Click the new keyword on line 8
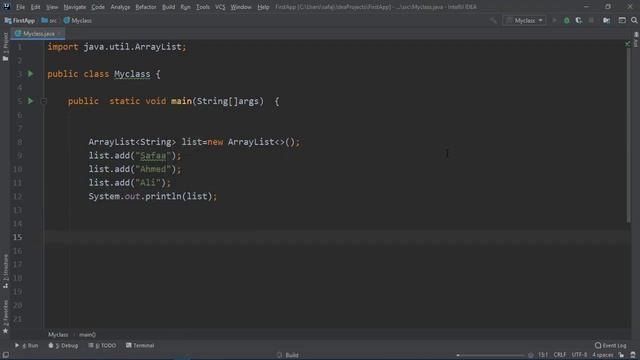The height and width of the screenshot is (360, 640). point(215,142)
